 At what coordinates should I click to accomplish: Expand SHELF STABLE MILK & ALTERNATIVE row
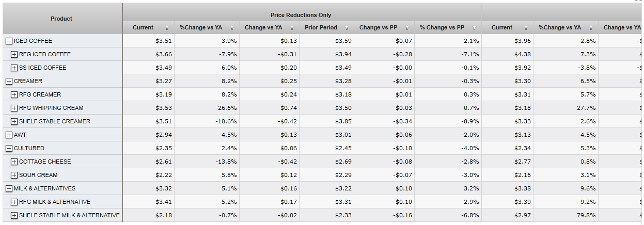pyautogui.click(x=14, y=215)
